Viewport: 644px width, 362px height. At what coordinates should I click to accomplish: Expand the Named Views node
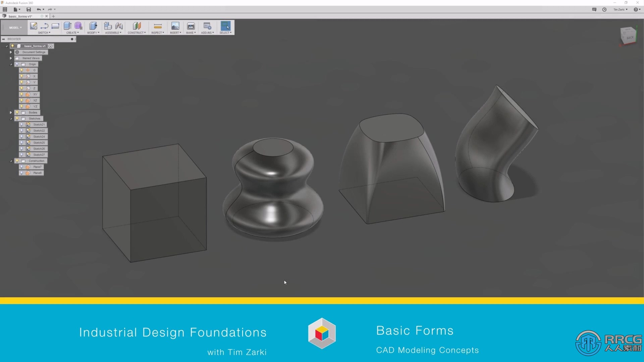click(x=11, y=58)
